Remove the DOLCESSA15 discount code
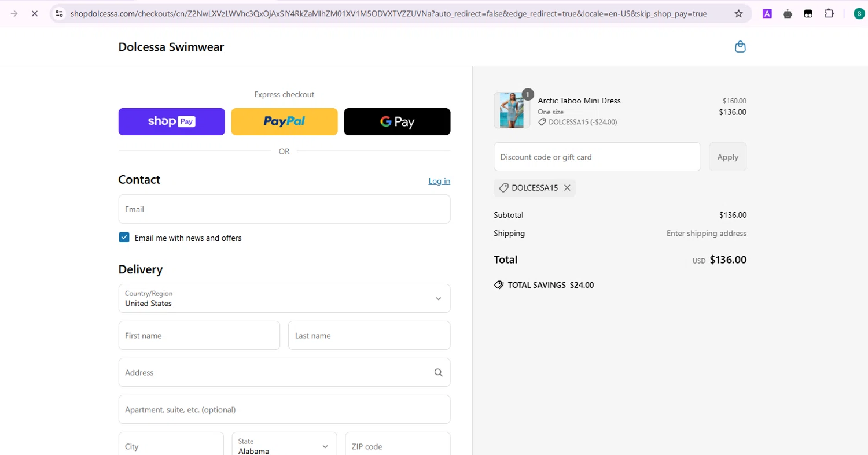The image size is (868, 455). tap(567, 188)
